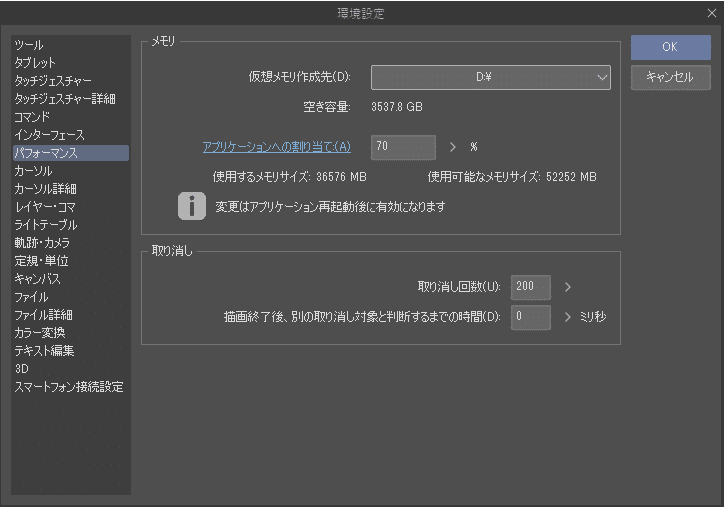Confirm settings with OK button

[x=670, y=47]
